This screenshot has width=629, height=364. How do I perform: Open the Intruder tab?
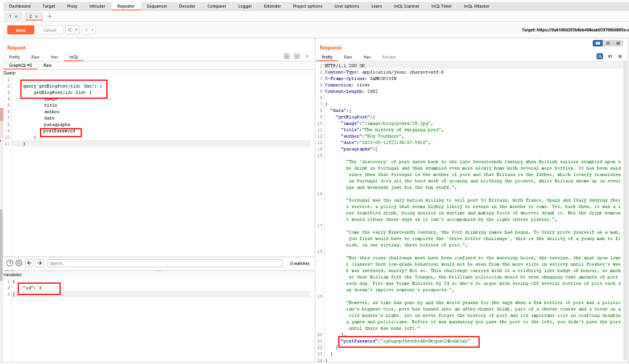(97, 6)
